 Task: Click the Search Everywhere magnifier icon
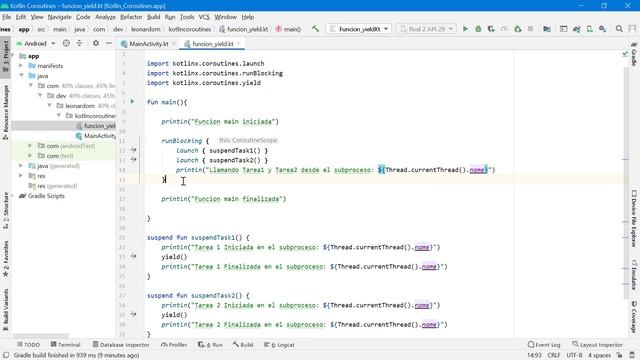tap(619, 29)
